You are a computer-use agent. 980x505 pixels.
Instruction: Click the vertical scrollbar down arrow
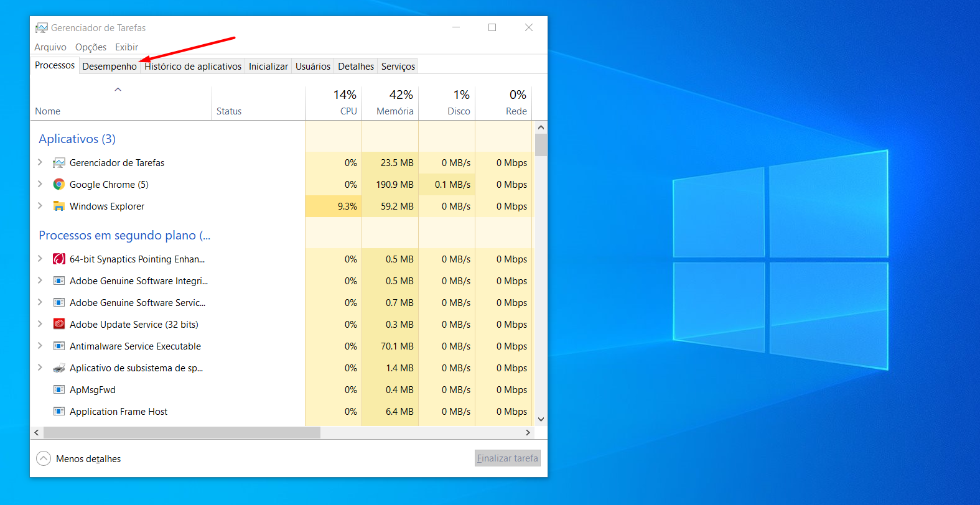[541, 419]
